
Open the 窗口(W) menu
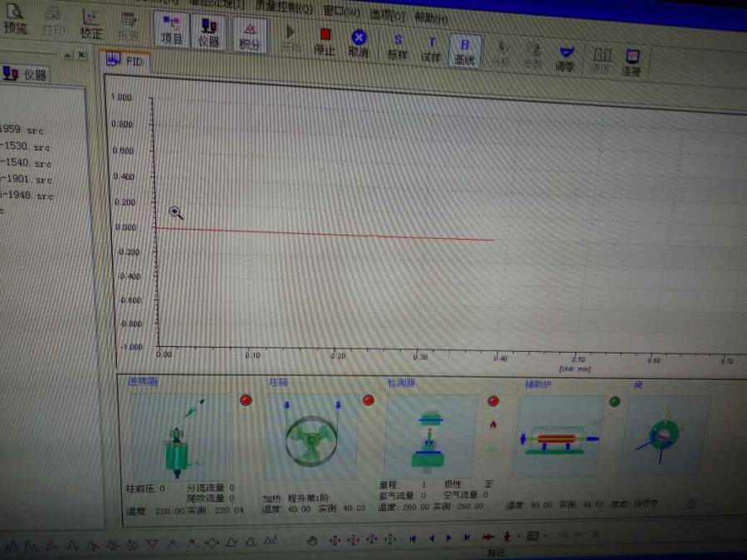tap(342, 11)
